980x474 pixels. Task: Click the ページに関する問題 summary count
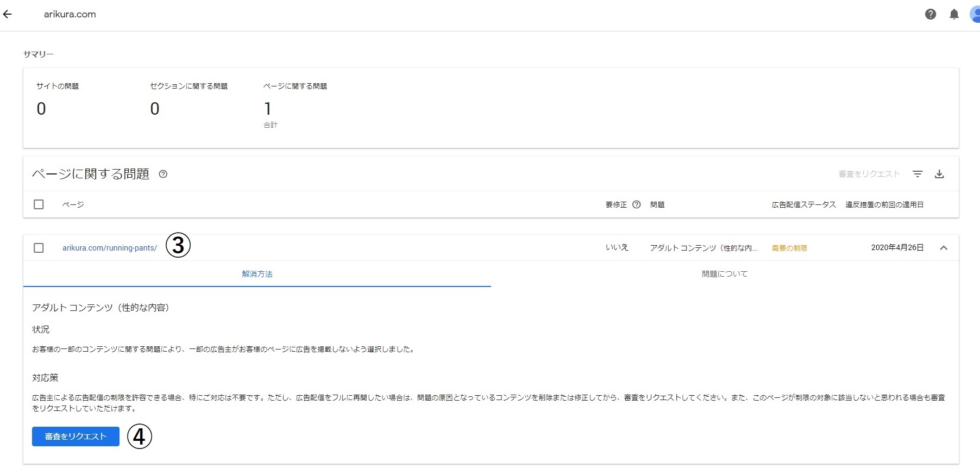[268, 109]
